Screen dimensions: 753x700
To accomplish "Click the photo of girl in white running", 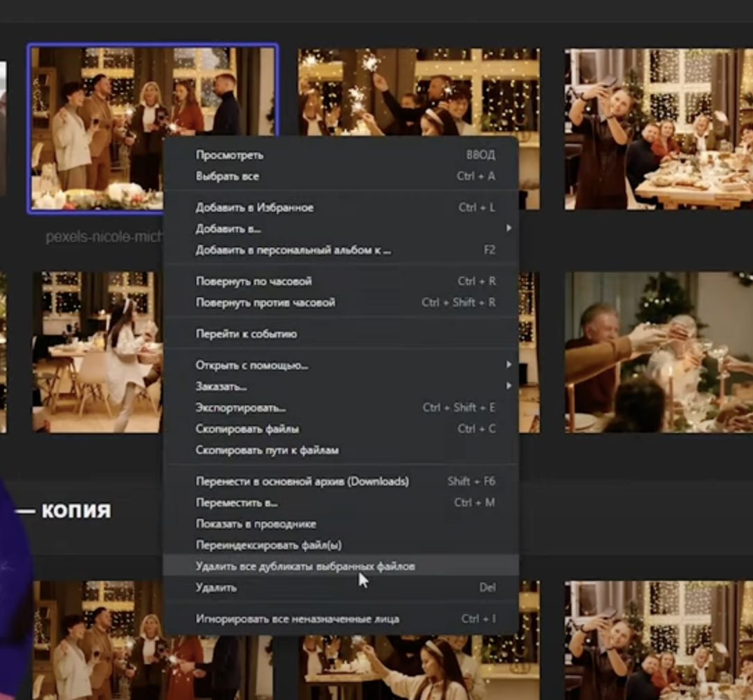I will [x=98, y=352].
